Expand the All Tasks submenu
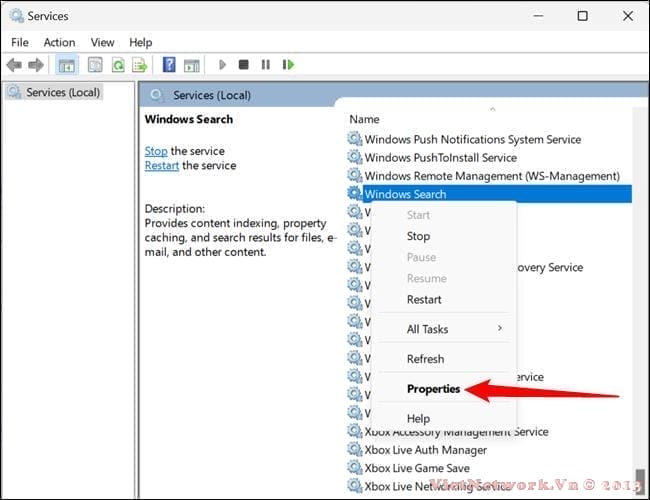The width and height of the screenshot is (650, 500). [x=427, y=329]
